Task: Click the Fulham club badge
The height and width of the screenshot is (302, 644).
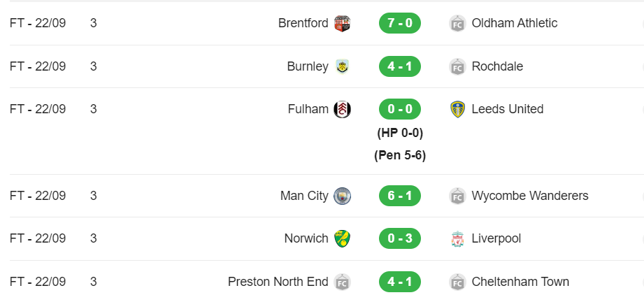Action: tap(342, 109)
